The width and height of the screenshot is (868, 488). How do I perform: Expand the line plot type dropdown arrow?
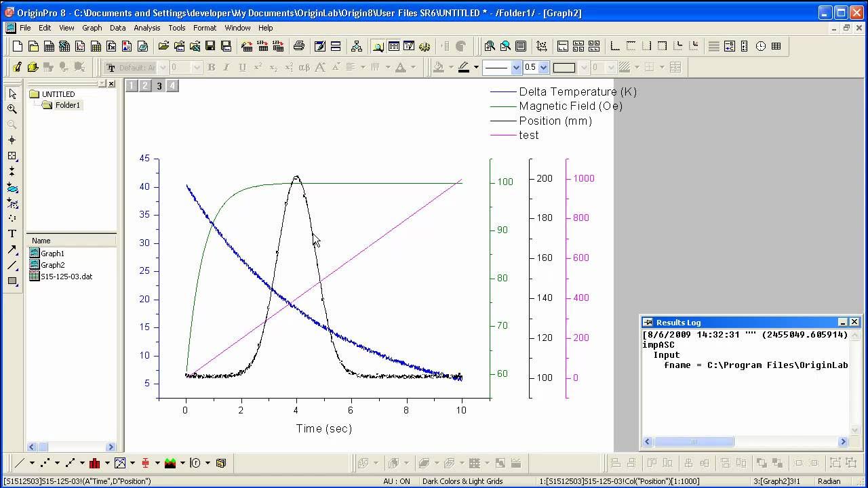click(32, 463)
